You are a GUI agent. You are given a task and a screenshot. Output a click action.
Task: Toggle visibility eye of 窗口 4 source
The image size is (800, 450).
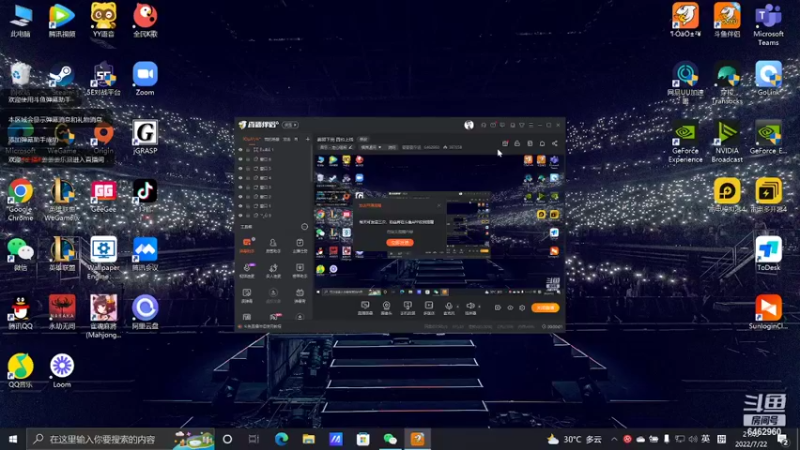240,178
